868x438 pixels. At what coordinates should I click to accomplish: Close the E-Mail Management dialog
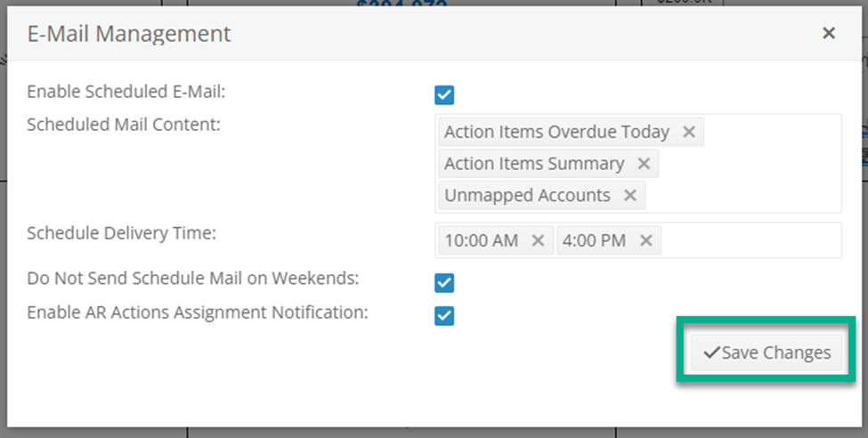click(828, 33)
